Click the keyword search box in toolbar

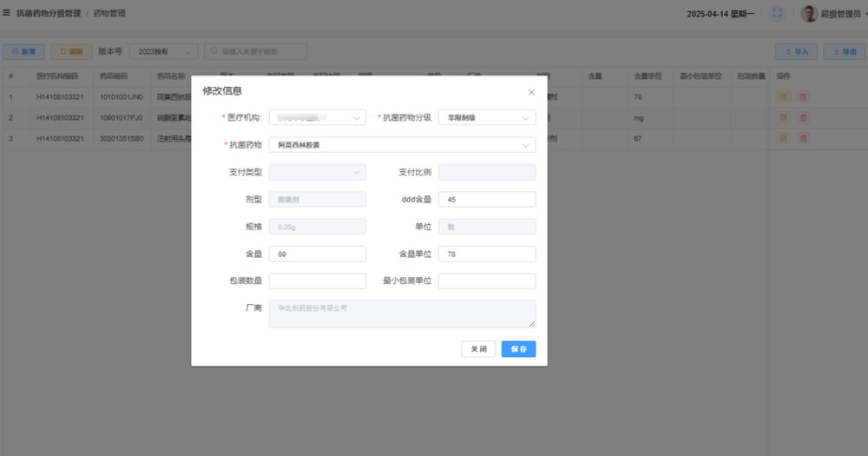tap(256, 51)
